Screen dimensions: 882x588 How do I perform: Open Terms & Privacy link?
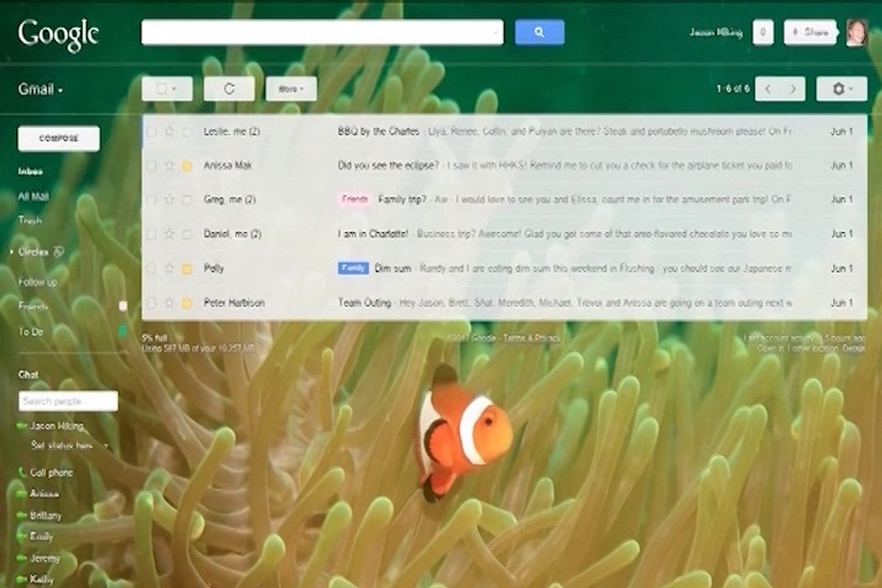[x=531, y=337]
